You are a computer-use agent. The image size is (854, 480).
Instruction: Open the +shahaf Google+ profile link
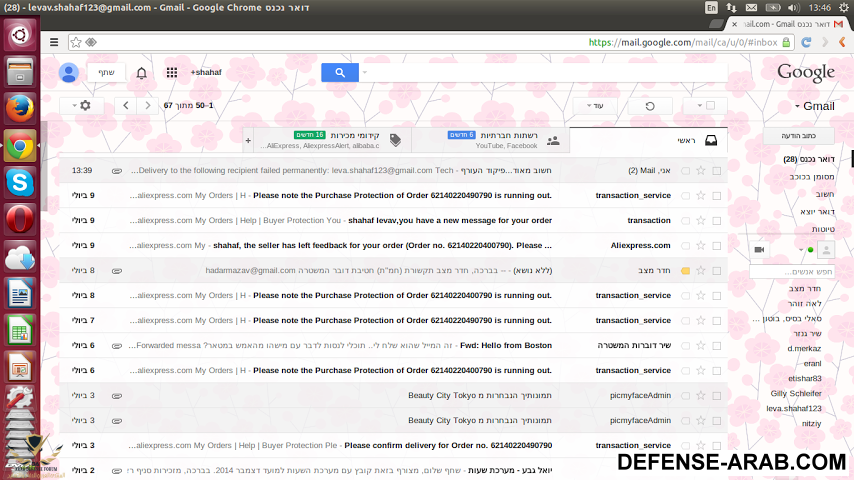tap(206, 73)
